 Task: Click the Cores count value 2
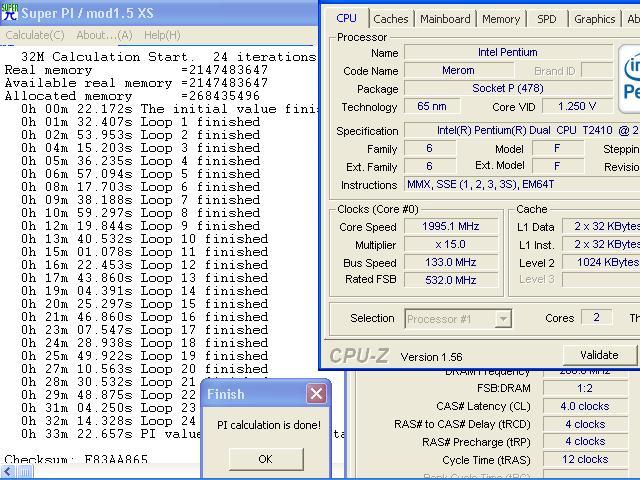click(x=596, y=318)
